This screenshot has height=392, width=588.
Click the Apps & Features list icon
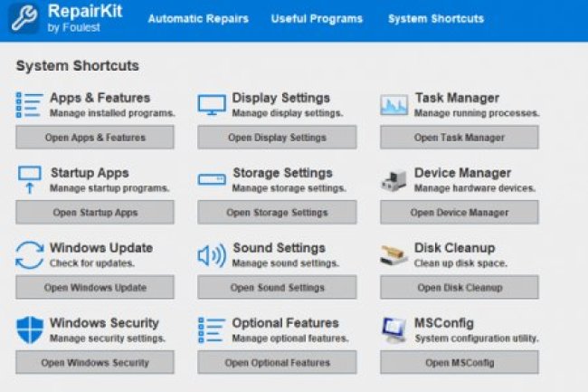(29, 105)
